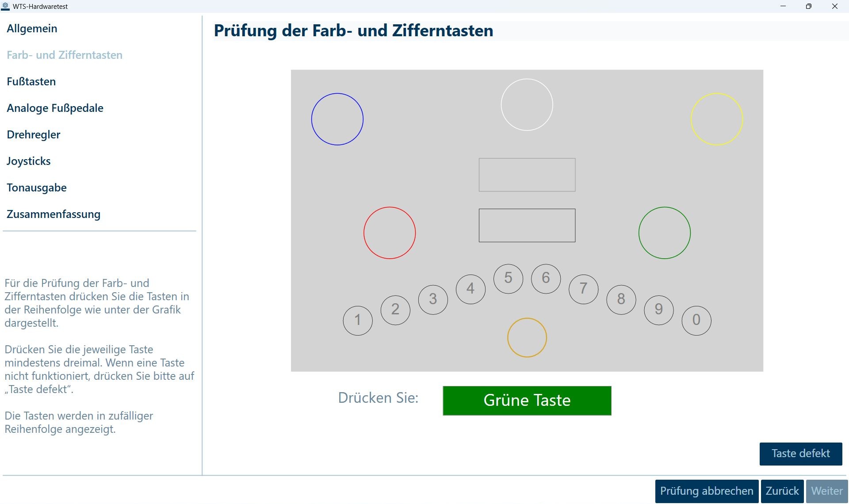Click the upper rectangular key in the diagram
Screen dimensions: 849x504
[x=527, y=175]
